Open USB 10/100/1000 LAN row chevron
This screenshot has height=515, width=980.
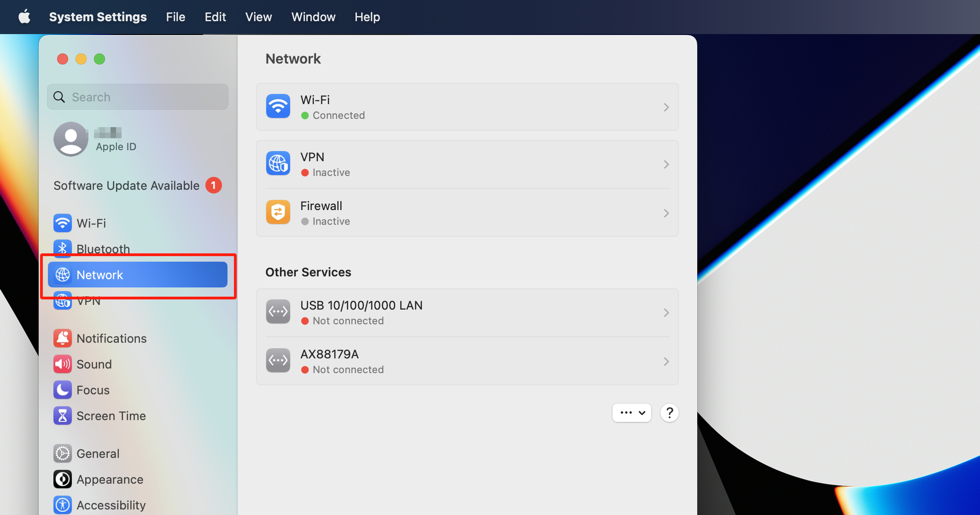coord(666,313)
